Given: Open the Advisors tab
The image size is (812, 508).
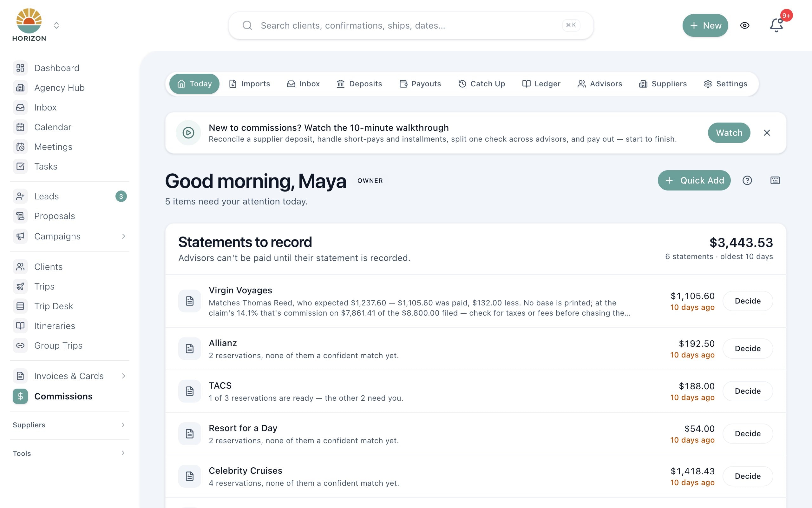Looking at the screenshot, I should click(599, 84).
